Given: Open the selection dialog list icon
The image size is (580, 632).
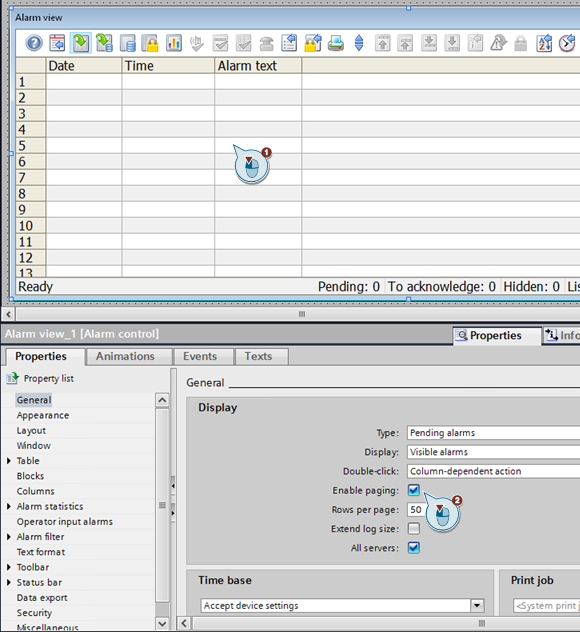Looking at the screenshot, I should [289, 43].
